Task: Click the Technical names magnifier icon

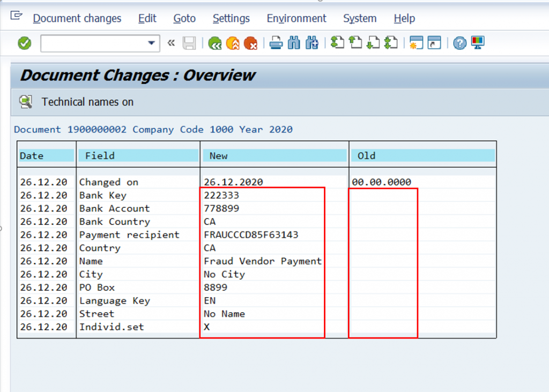Action: [x=26, y=102]
